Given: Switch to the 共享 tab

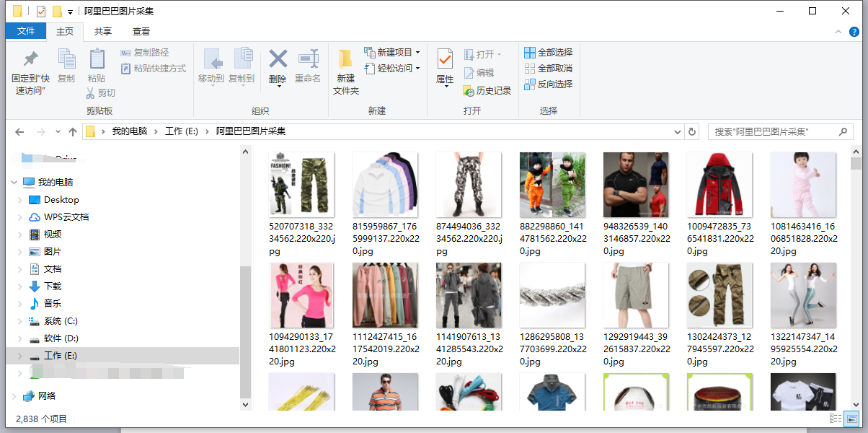Looking at the screenshot, I should pos(103,32).
